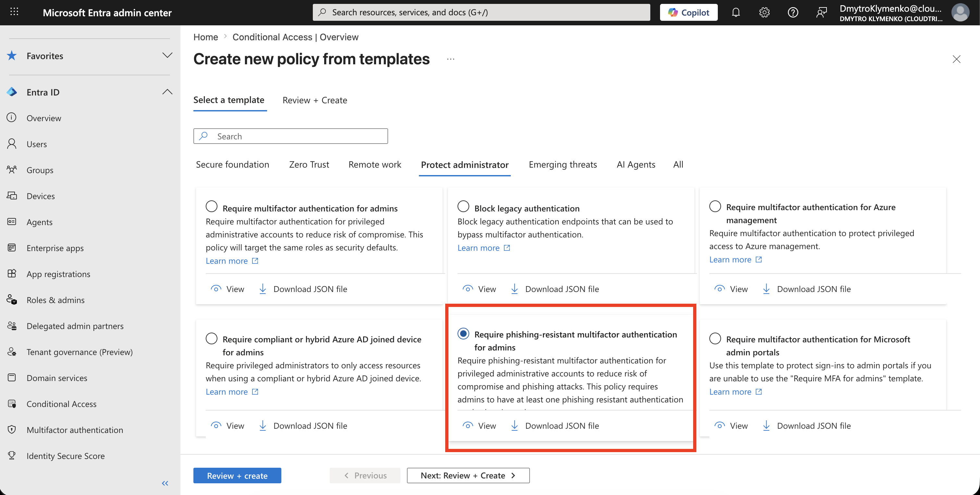Download JSON for Block legacy authentication
The height and width of the screenshot is (495, 980).
click(x=555, y=289)
